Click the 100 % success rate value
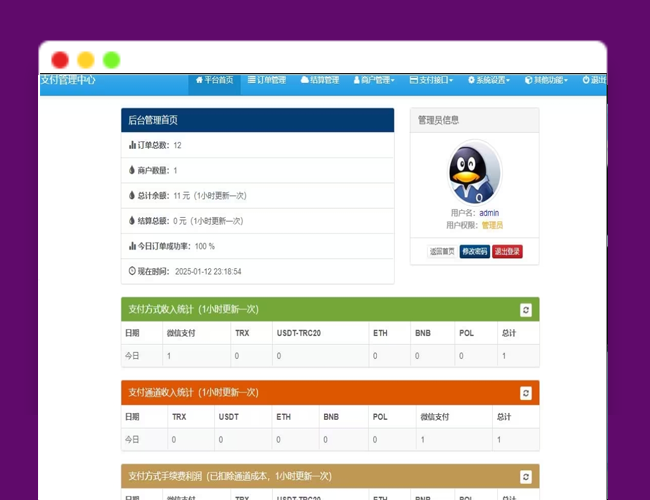The width and height of the screenshot is (650, 500). point(205,246)
